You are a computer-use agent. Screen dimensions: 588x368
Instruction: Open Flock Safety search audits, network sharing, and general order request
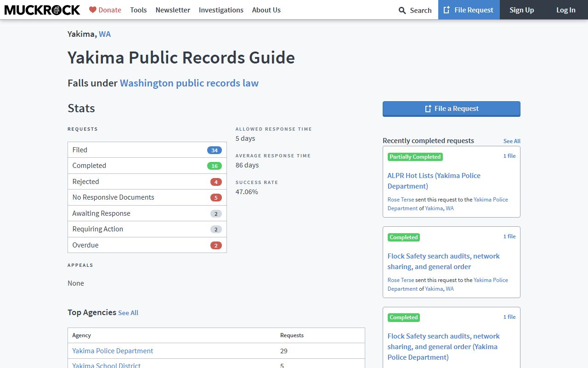[x=443, y=261]
